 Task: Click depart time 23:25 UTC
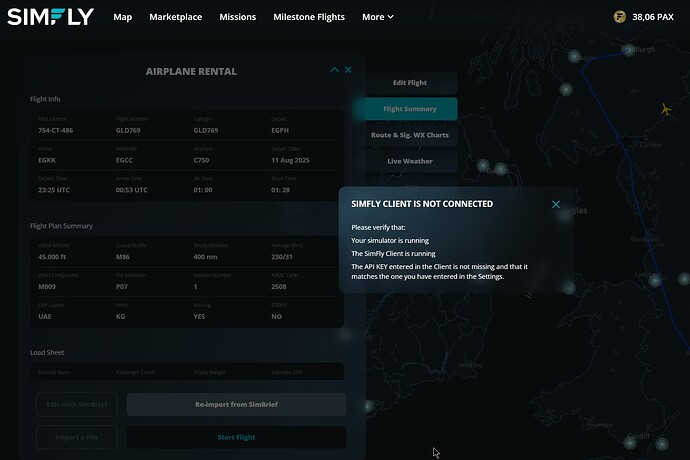(x=54, y=190)
